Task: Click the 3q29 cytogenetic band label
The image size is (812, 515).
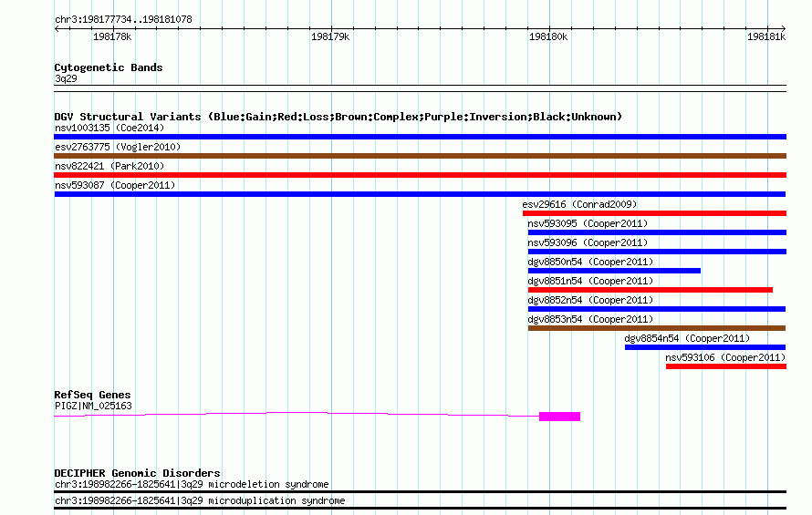Action: [x=66, y=79]
